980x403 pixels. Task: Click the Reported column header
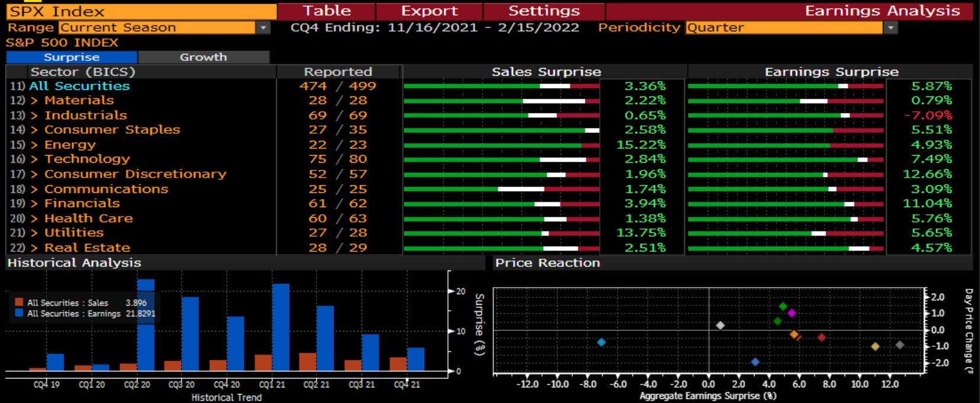click(339, 72)
